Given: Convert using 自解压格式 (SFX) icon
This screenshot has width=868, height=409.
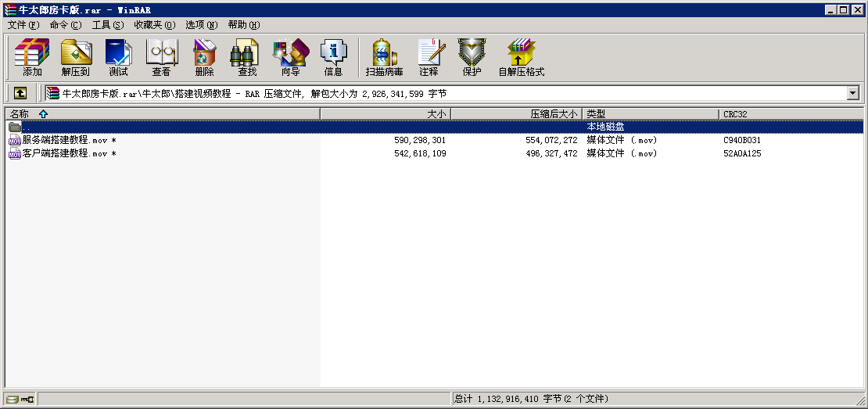Looking at the screenshot, I should click(x=521, y=57).
